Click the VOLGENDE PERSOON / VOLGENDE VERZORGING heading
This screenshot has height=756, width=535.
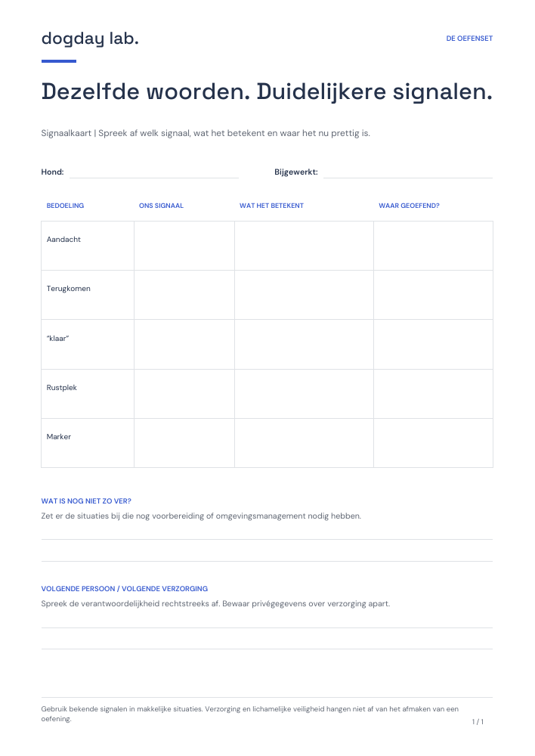click(x=125, y=589)
